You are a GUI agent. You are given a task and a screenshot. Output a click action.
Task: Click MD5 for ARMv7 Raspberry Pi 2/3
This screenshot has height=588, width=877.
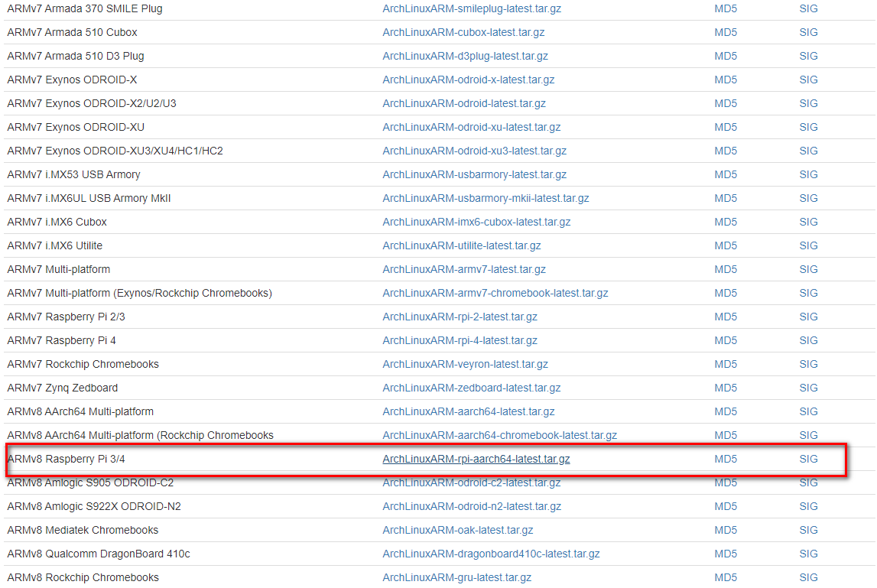tap(726, 317)
